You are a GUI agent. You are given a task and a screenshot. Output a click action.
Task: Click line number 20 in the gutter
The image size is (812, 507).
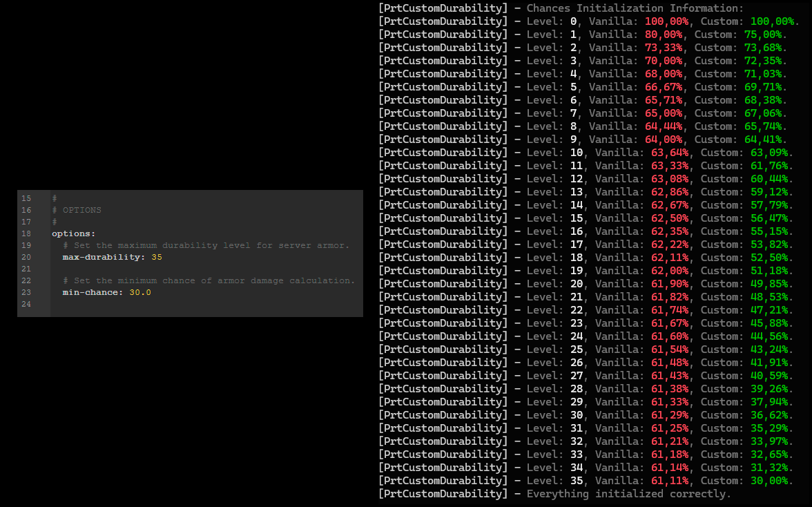[26, 257]
